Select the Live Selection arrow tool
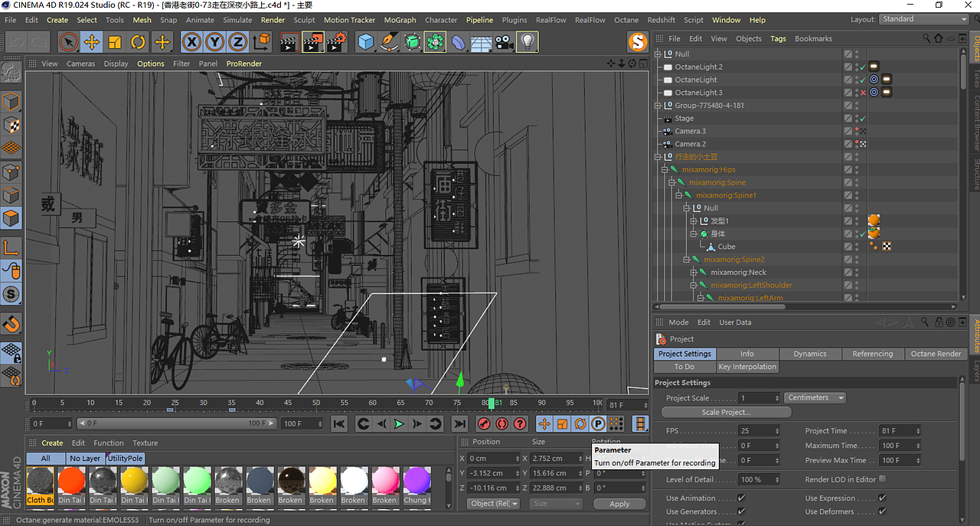The height and width of the screenshot is (526, 980). 68,42
